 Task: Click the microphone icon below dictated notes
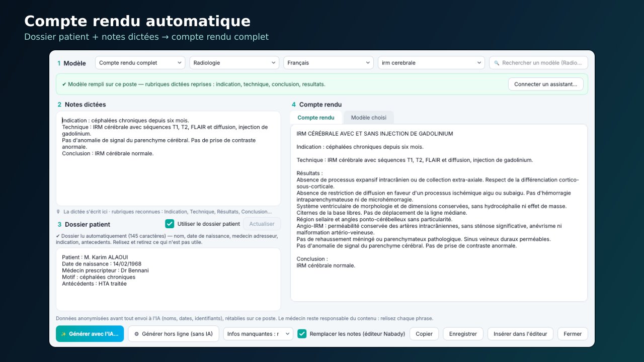[x=58, y=212]
